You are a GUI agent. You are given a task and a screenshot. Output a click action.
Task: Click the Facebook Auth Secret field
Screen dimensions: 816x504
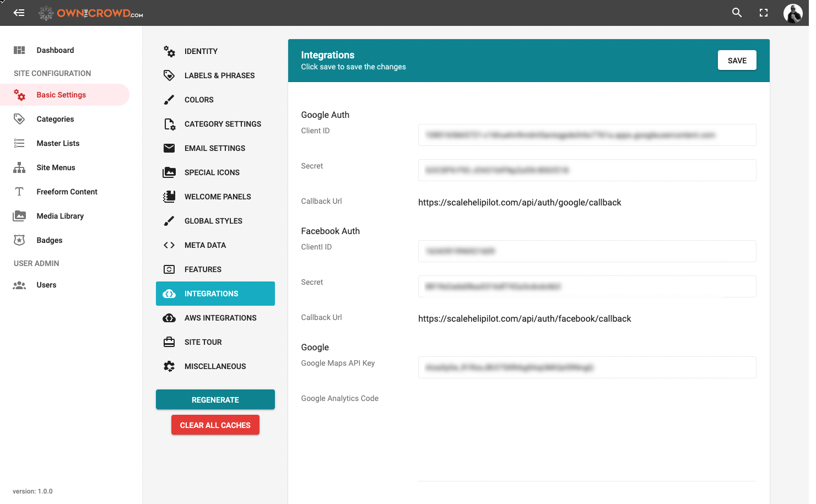point(587,286)
